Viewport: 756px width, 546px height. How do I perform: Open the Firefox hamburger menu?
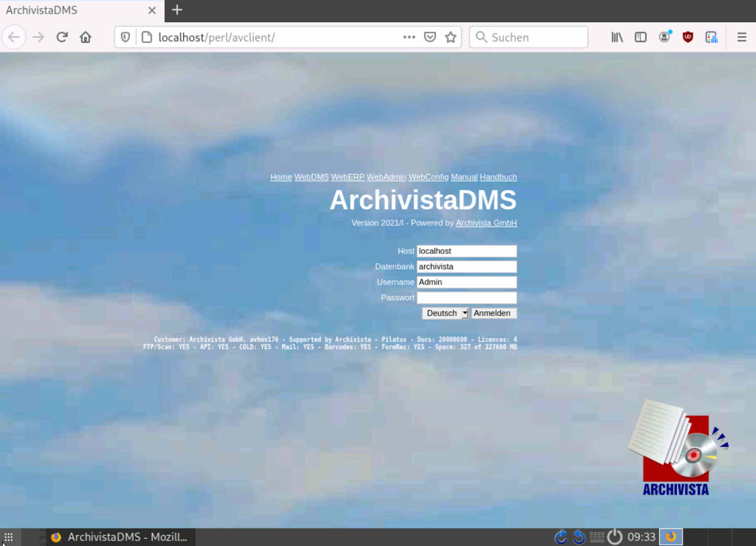pyautogui.click(x=742, y=37)
